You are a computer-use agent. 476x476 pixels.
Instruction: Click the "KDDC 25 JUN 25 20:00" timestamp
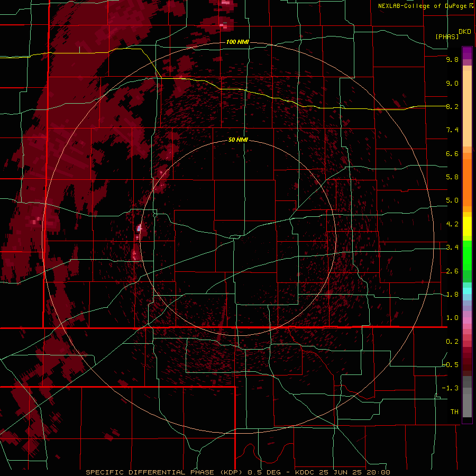342,472
